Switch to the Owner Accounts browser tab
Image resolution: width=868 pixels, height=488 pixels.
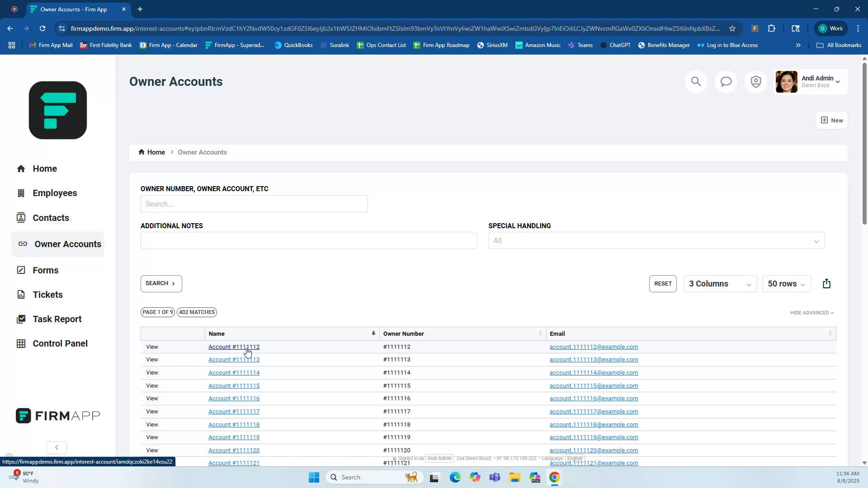(75, 9)
